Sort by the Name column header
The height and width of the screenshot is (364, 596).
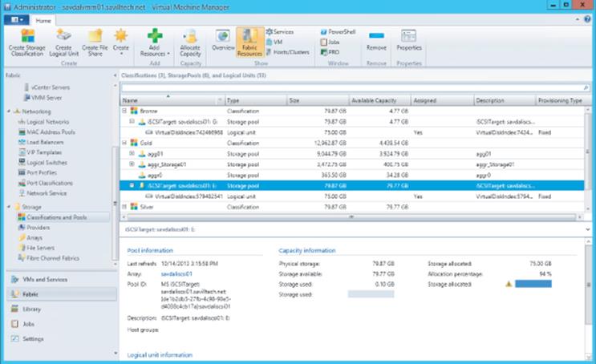click(x=172, y=100)
